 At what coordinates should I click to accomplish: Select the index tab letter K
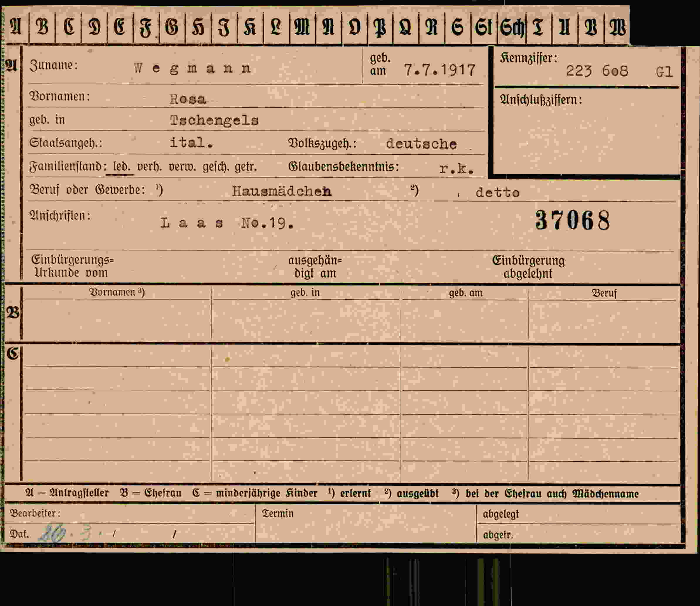tap(250, 27)
